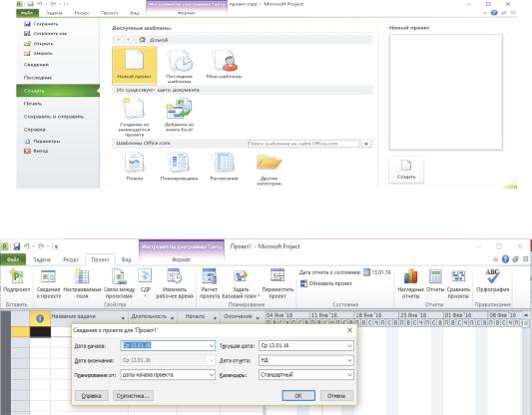
Task: Open the Мои шаблоны templates
Action: tap(225, 65)
